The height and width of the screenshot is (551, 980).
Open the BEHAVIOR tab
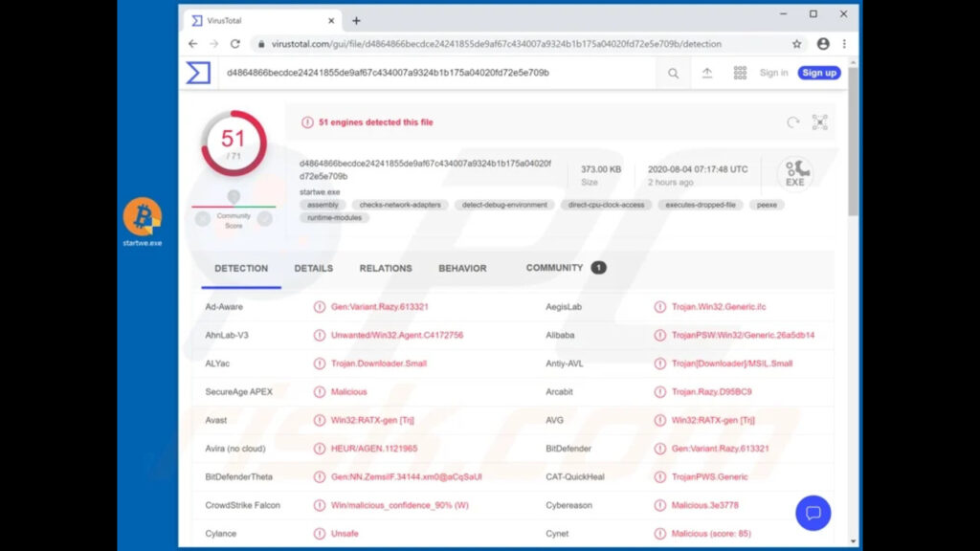click(462, 268)
